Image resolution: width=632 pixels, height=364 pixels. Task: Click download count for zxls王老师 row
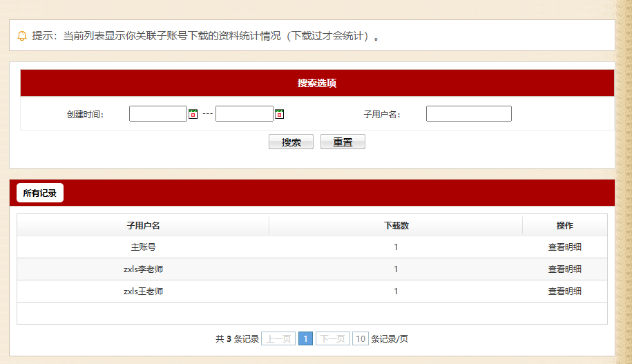(x=396, y=291)
